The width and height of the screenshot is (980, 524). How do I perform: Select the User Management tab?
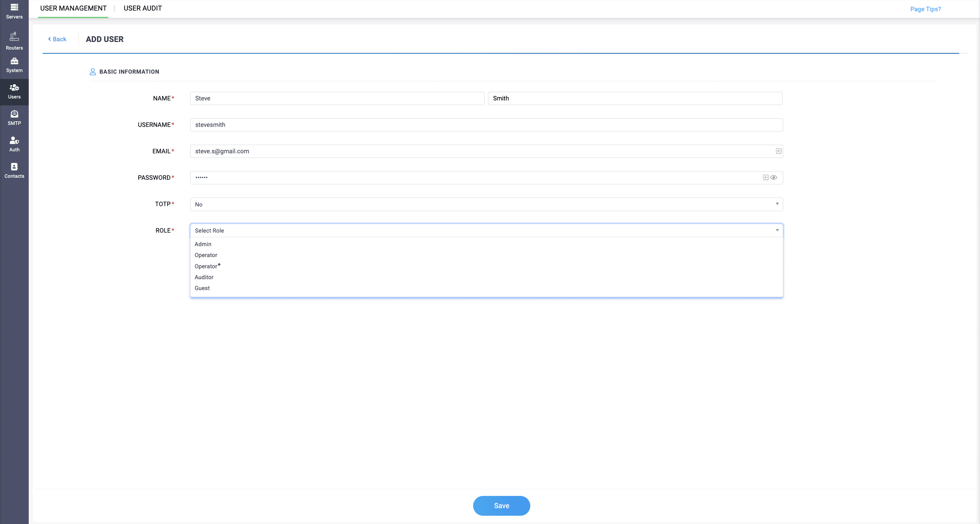coord(73,8)
